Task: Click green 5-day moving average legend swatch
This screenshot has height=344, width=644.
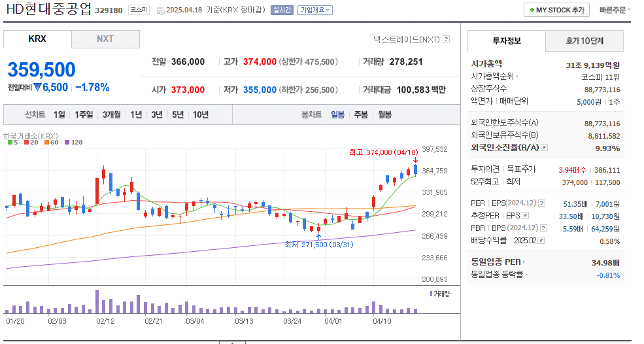Action: [x=10, y=143]
